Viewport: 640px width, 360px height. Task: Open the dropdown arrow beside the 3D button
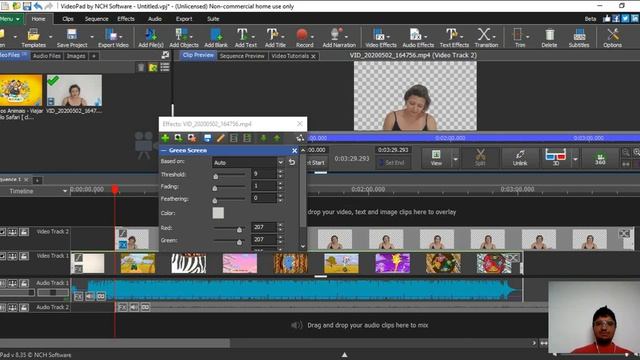pos(576,159)
